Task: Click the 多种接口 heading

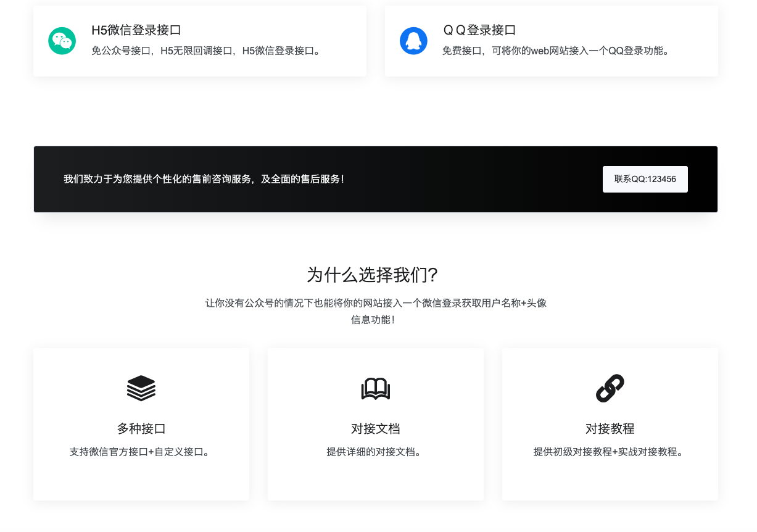Action: (x=141, y=428)
